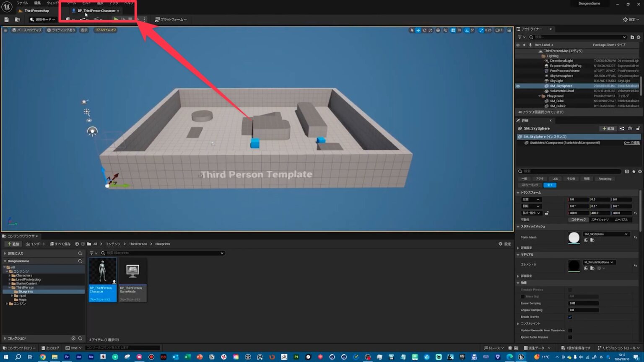Select the Scale tool in the viewport toolbar
Image resolution: width=644 pixels, height=362 pixels.
430,30
